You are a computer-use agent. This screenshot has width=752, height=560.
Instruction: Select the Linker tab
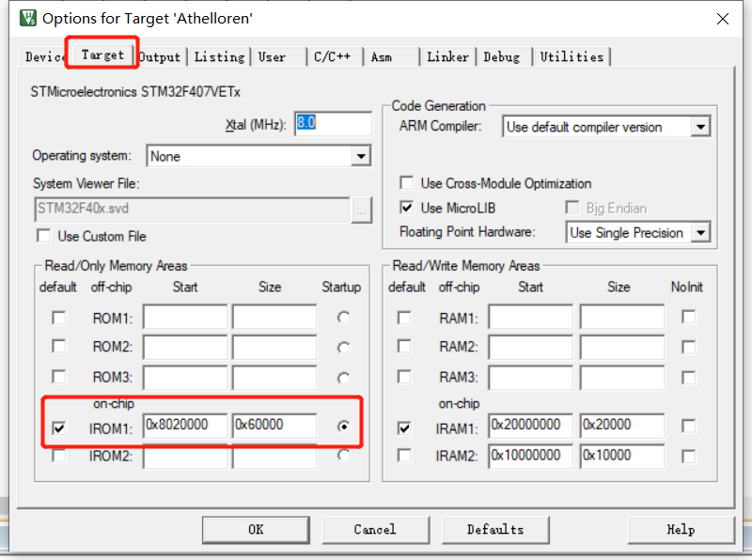pyautogui.click(x=448, y=56)
